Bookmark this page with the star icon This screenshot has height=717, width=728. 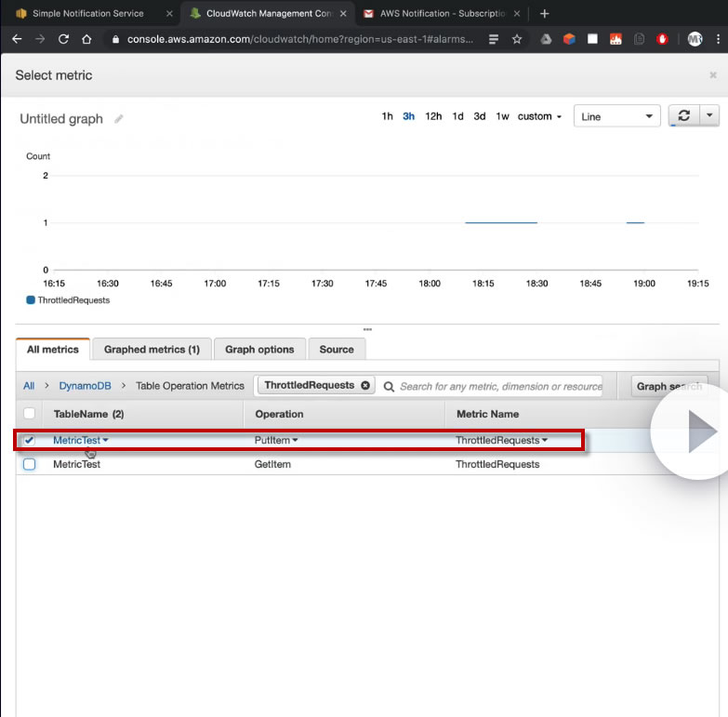coord(517,39)
